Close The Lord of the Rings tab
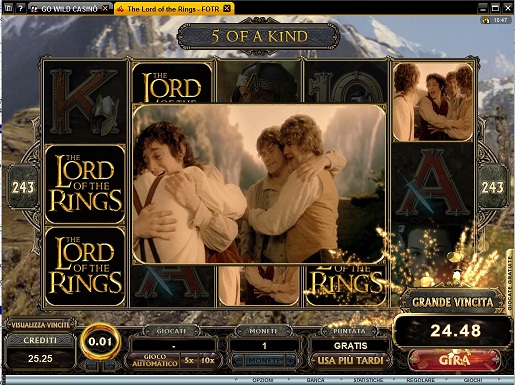Image resolution: width=515 pixels, height=385 pixels. click(227, 8)
